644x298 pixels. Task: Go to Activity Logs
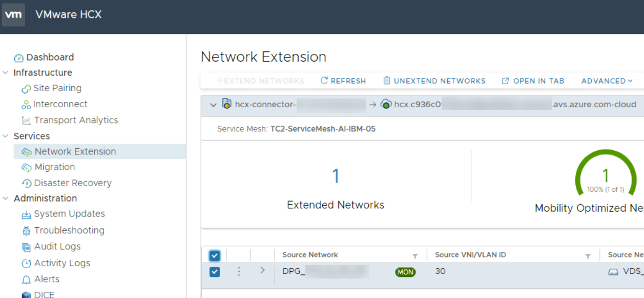[x=61, y=263]
